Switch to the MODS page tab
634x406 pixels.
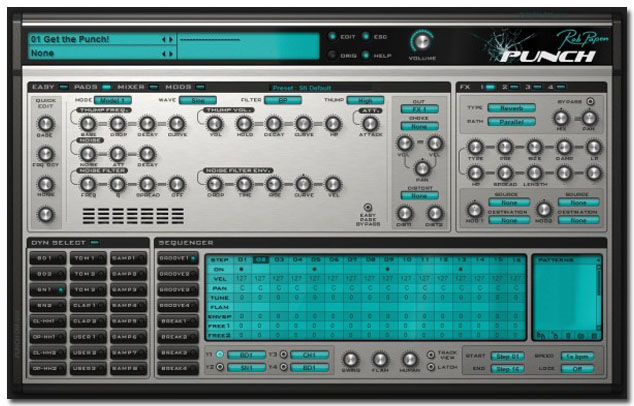[x=200, y=87]
